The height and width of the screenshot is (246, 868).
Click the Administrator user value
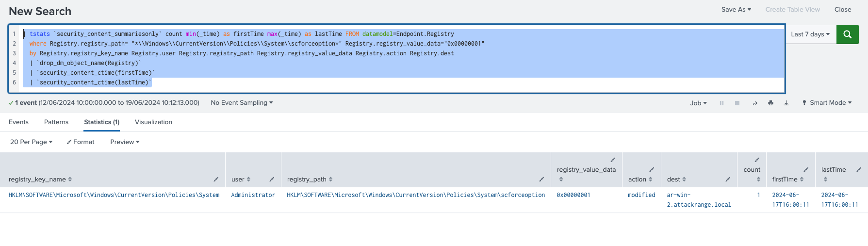(x=253, y=195)
